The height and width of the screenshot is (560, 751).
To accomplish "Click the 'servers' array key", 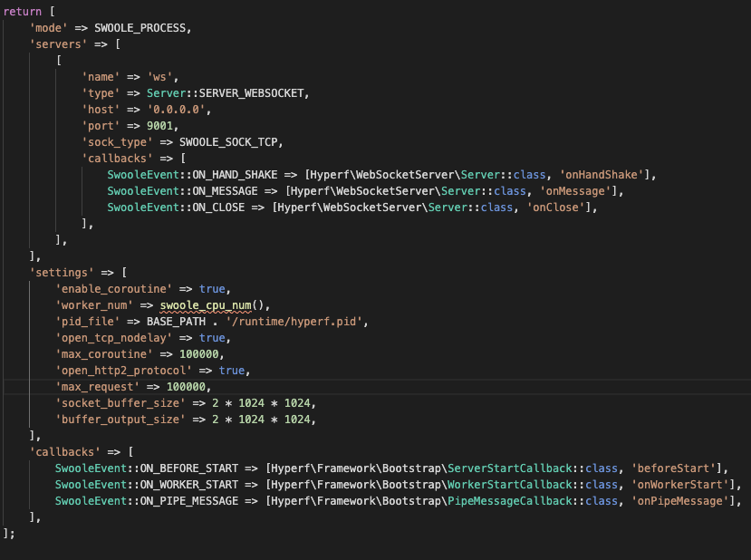I will (52, 43).
